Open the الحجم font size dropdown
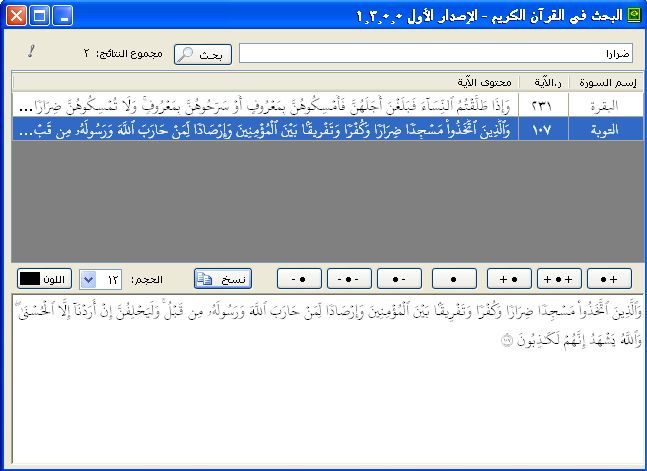The width and height of the screenshot is (647, 471). pos(88,280)
